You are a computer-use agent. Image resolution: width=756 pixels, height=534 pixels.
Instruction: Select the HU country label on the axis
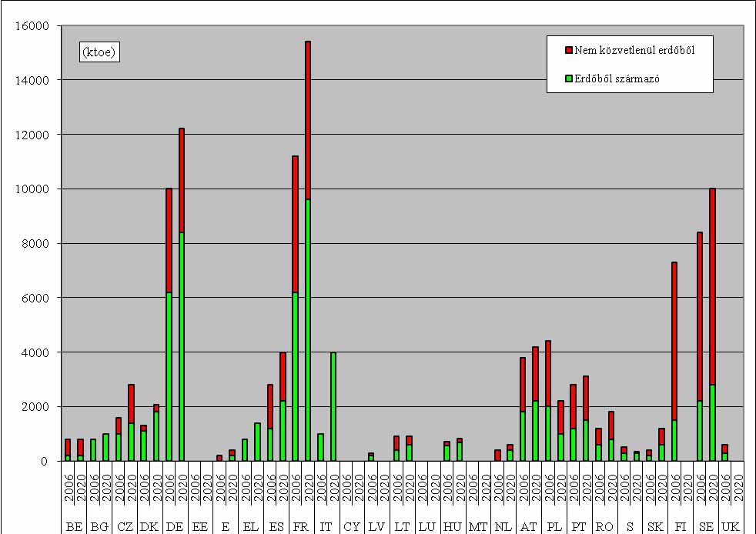(453, 526)
